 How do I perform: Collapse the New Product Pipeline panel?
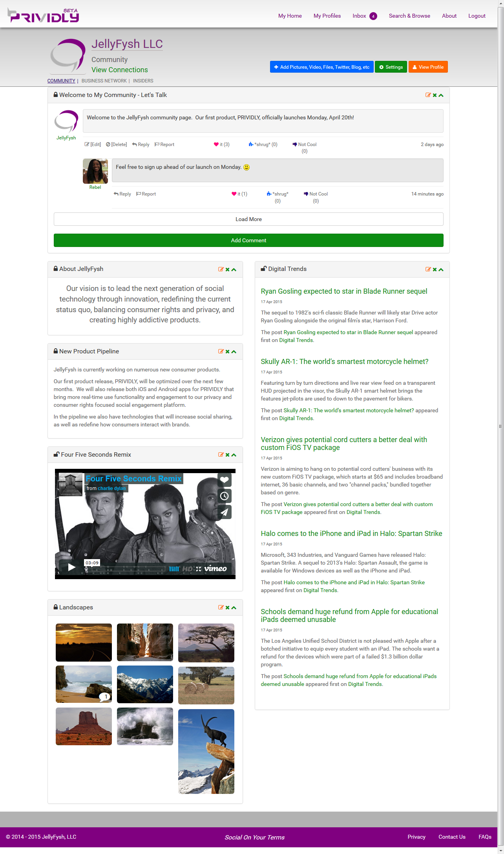coord(234,352)
